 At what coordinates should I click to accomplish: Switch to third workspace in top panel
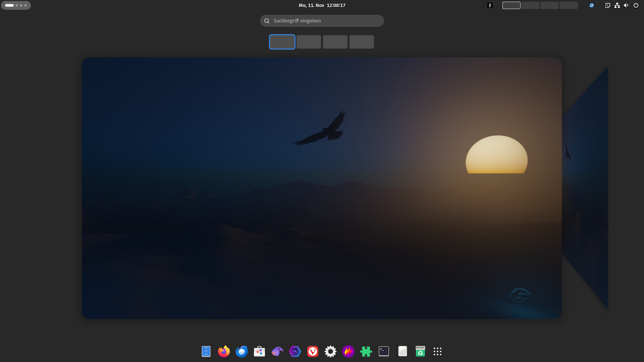(x=549, y=5)
